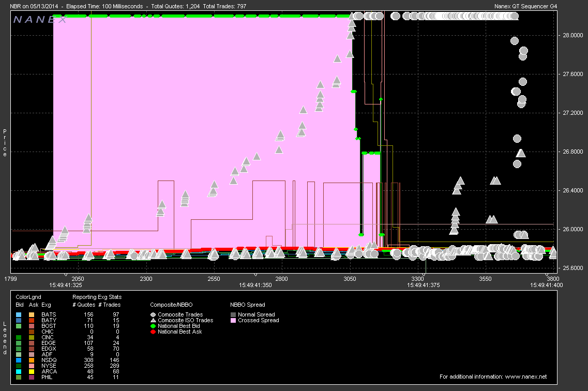Click the 28.0000 price axis label
Viewport: 588px width, 391px height.
point(572,35)
